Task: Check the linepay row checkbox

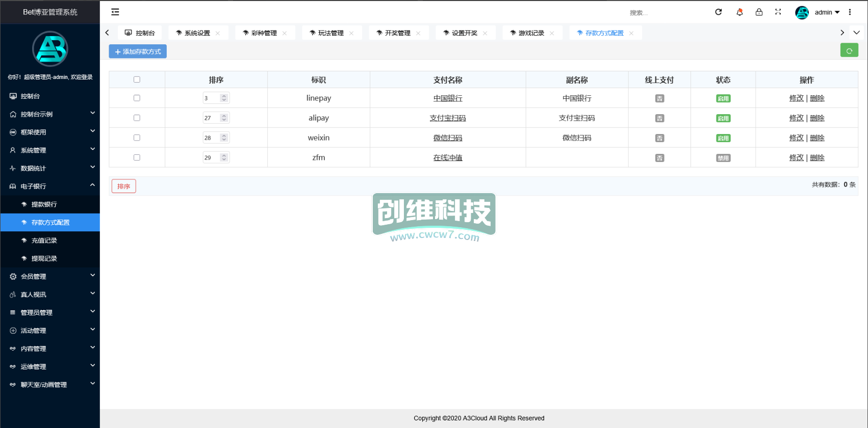Action: [137, 98]
